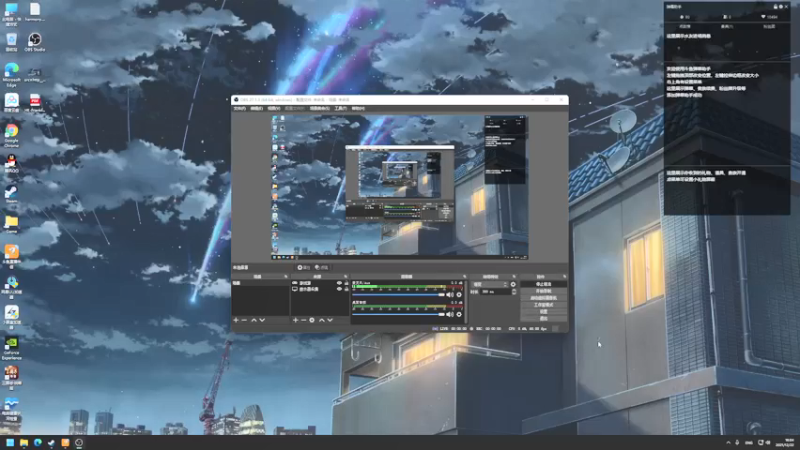Click the OBS preview canvas

399,187
